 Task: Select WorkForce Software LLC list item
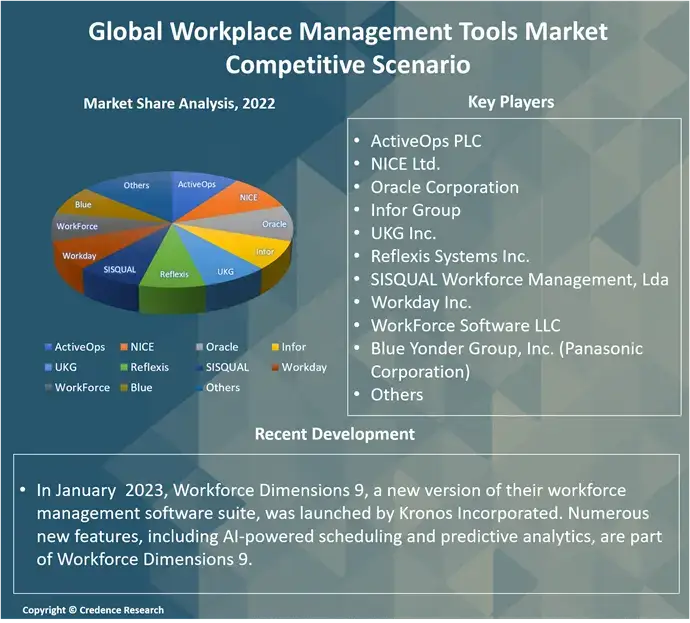point(465,325)
